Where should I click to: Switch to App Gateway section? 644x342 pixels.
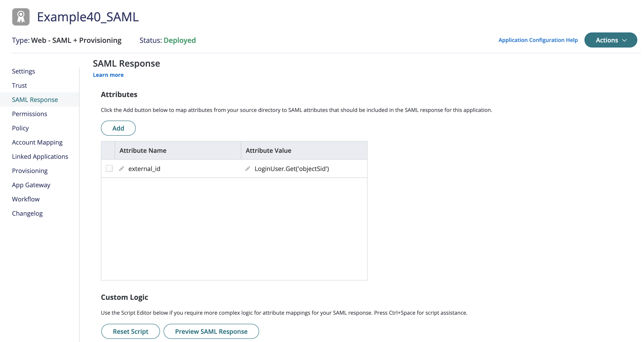point(31,185)
